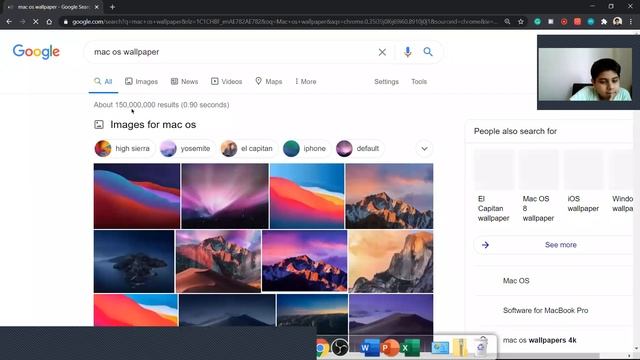Screen dimensions: 640x360
Task: Select the All results tab
Action: (x=103, y=82)
